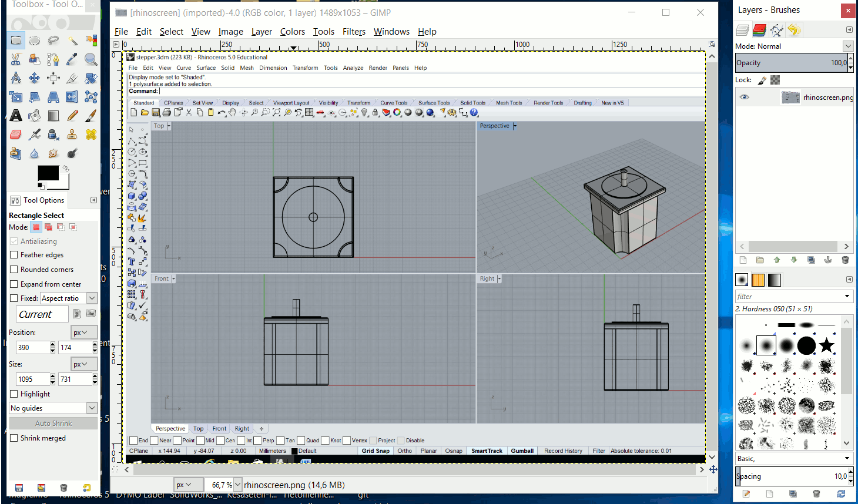Pick the Fuzzy Select magic wand tool
The height and width of the screenshot is (504, 858).
(x=72, y=41)
